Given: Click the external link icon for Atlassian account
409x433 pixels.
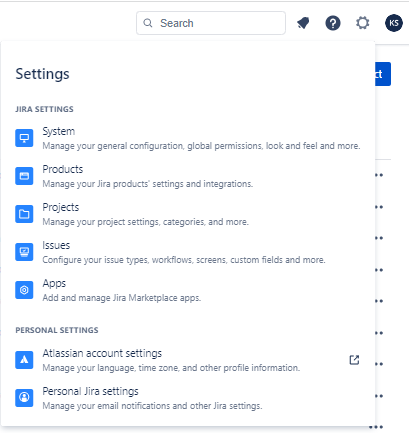Looking at the screenshot, I should (354, 360).
